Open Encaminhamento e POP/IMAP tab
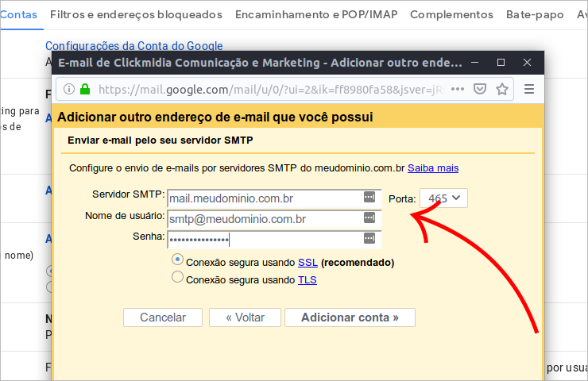Screen dimensions: 588x381 coord(316,14)
